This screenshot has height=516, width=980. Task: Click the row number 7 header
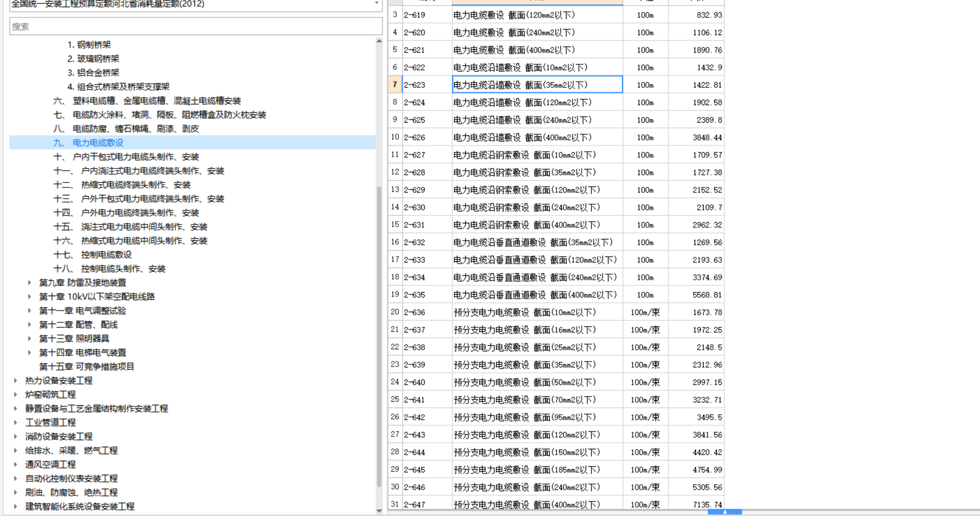[x=395, y=85]
